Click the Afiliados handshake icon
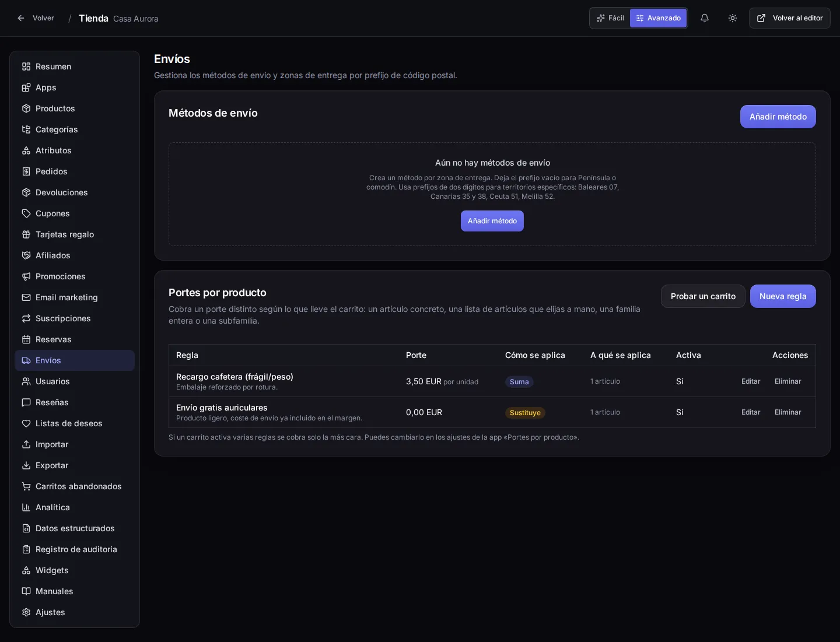 pyautogui.click(x=26, y=255)
